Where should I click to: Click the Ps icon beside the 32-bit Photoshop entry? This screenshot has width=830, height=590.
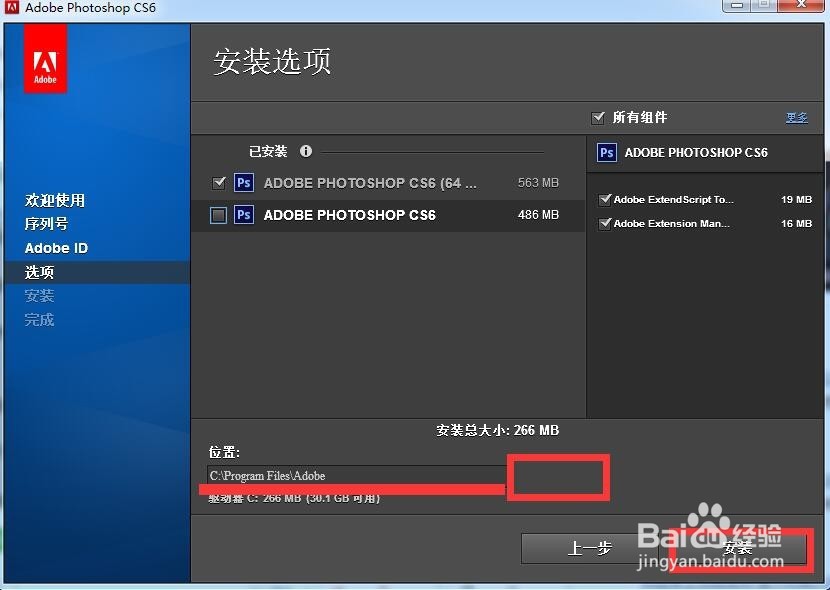pyautogui.click(x=242, y=215)
